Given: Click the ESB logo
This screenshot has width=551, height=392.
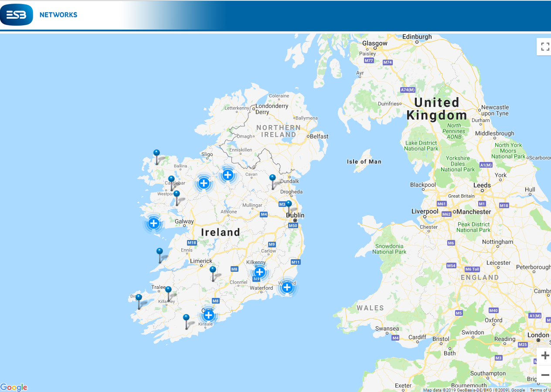Looking at the screenshot, I should (x=17, y=15).
